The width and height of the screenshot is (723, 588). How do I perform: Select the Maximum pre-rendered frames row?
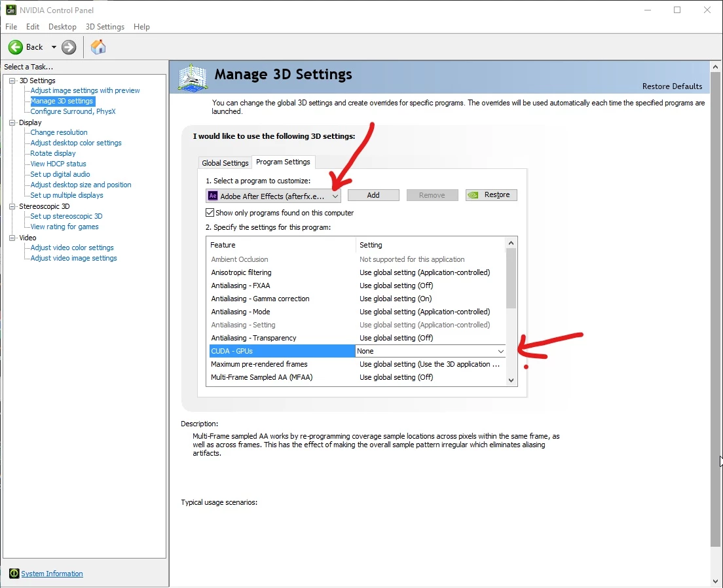(358, 364)
